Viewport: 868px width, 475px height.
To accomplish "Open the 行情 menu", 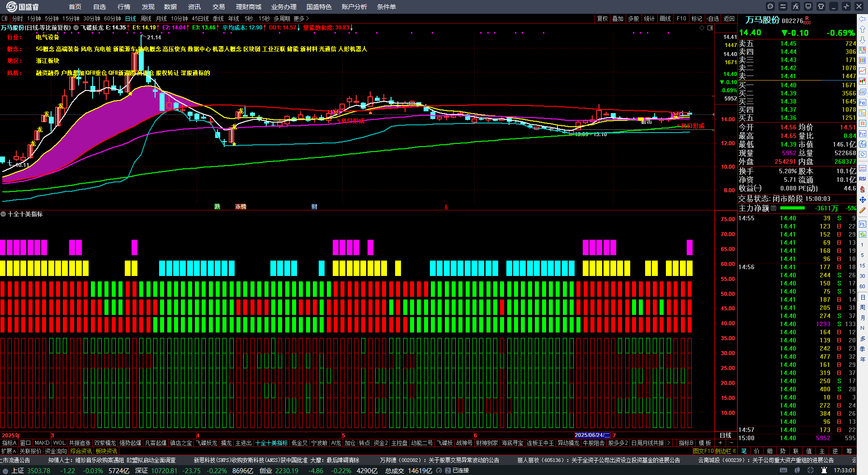I will tap(124, 7).
